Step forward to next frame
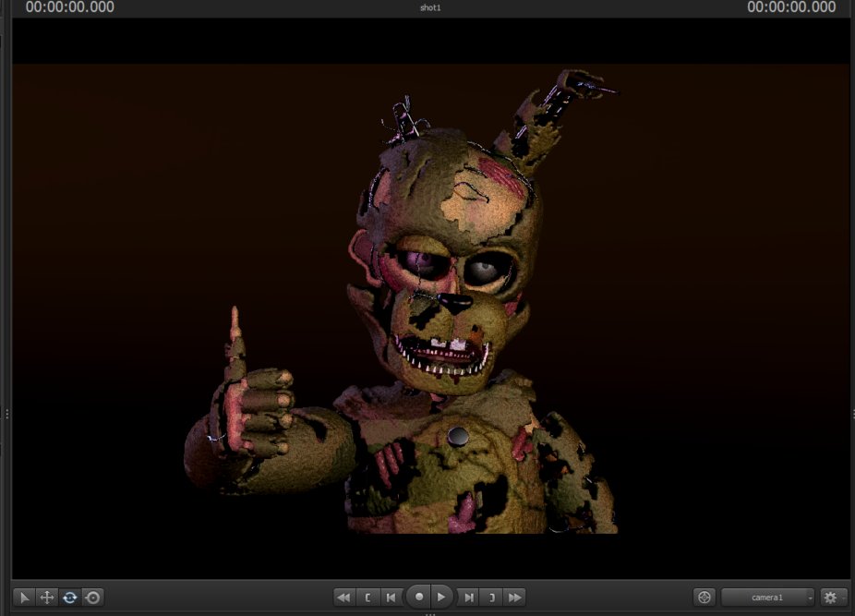 pyautogui.click(x=468, y=598)
